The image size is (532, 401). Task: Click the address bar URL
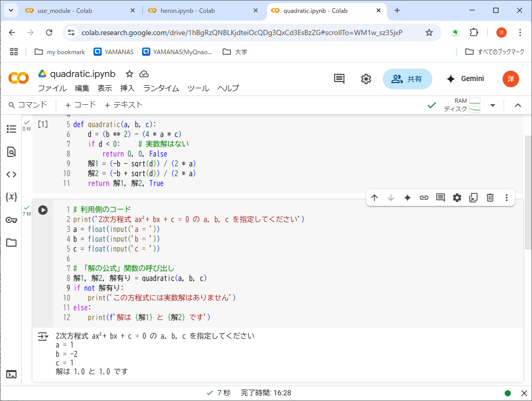tap(242, 33)
